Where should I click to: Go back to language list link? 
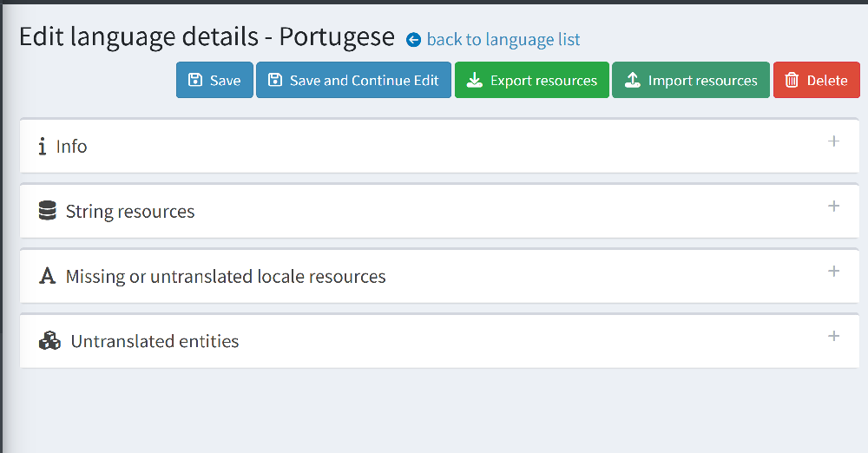[503, 40]
